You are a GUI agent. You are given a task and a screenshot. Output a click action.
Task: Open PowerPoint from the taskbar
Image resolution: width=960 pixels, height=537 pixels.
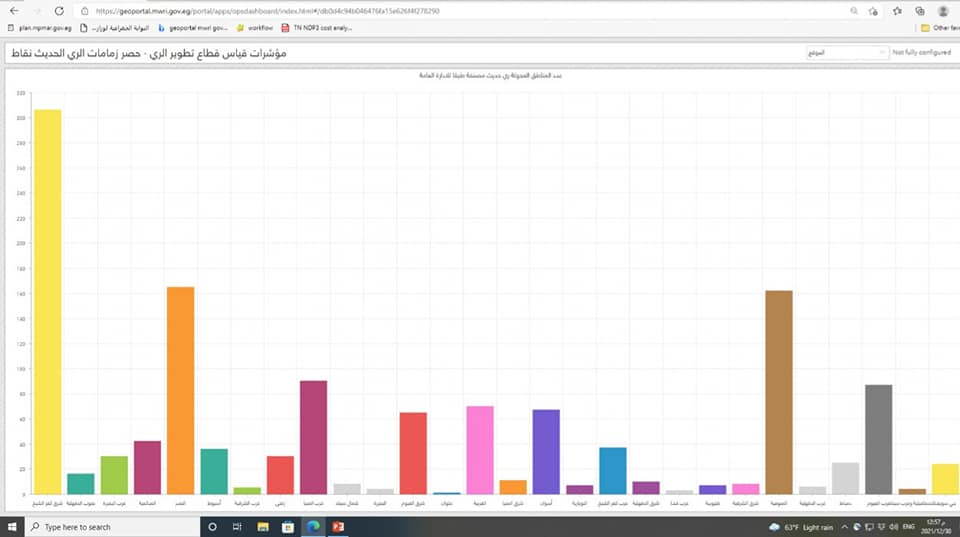click(339, 526)
